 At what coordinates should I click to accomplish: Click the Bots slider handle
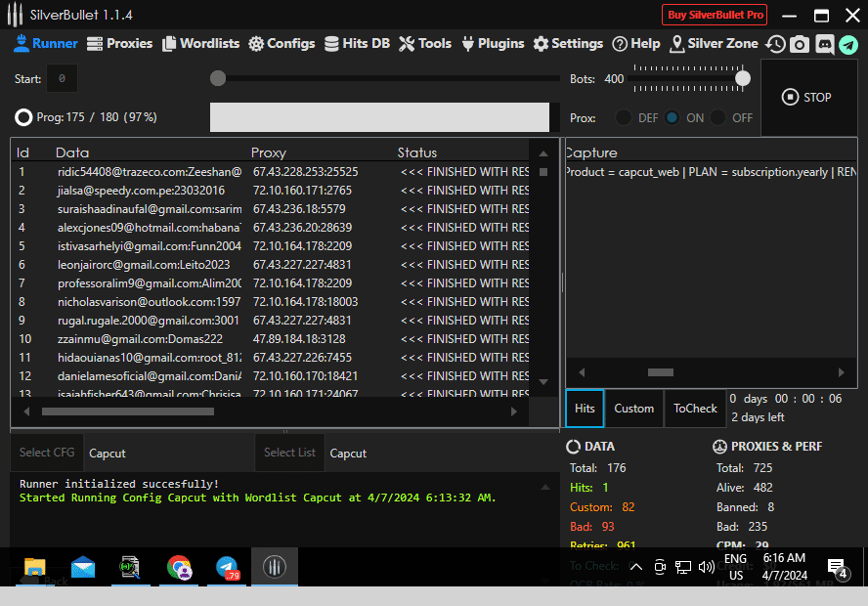tap(743, 78)
